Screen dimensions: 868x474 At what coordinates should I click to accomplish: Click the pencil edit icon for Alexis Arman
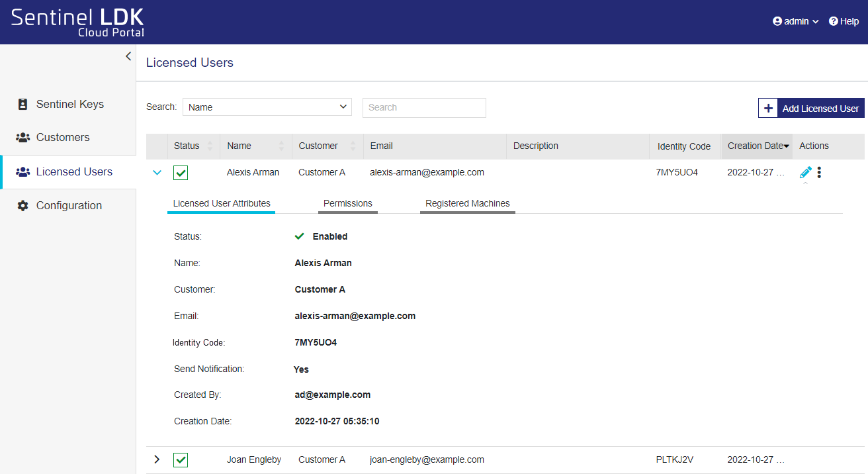point(805,172)
